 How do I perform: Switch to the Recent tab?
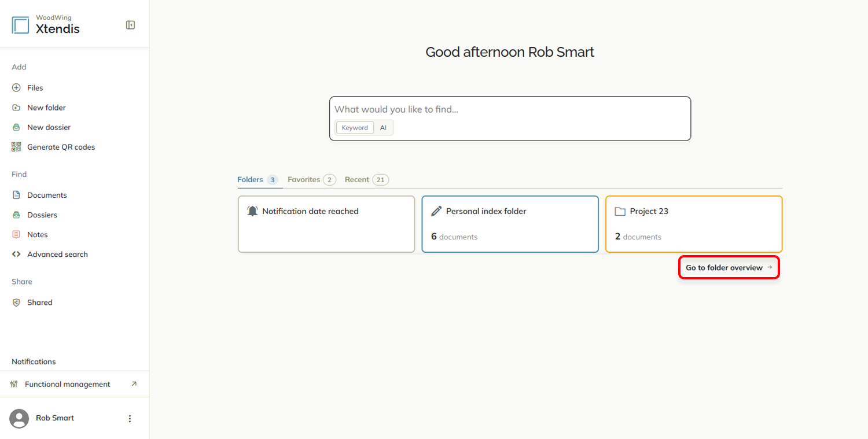(366, 180)
